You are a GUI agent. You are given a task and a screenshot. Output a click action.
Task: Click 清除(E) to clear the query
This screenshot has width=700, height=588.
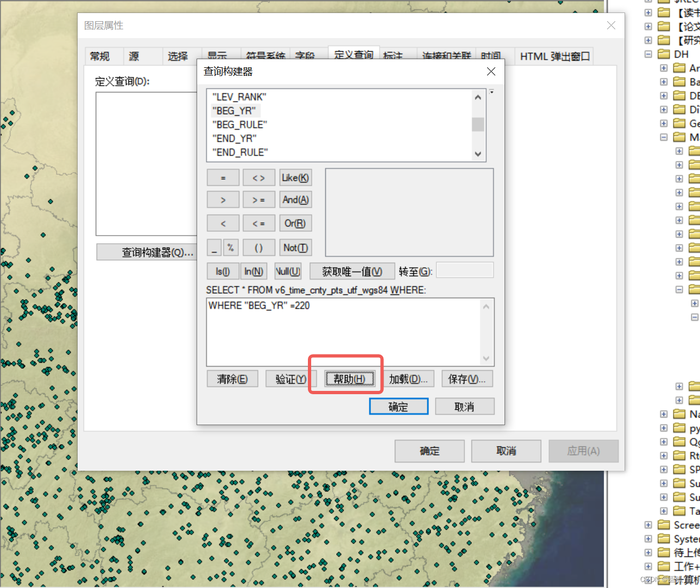(x=232, y=379)
